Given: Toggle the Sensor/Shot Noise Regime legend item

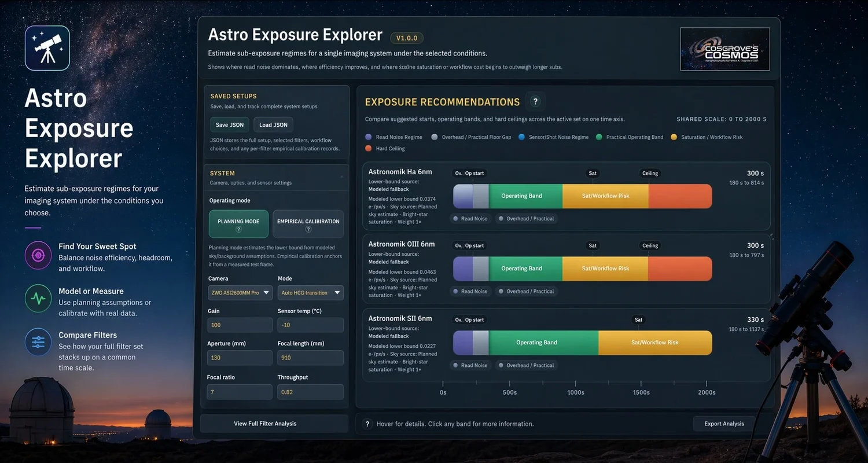Looking at the screenshot, I should click(557, 137).
